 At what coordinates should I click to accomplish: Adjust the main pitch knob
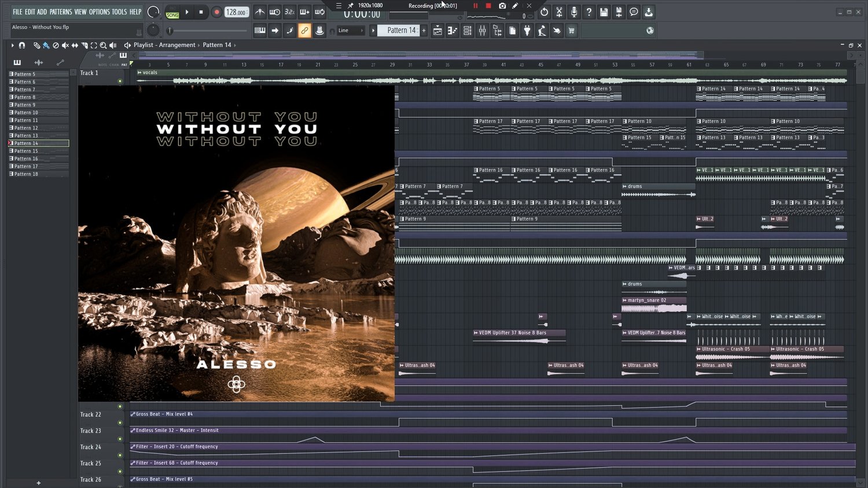[153, 30]
